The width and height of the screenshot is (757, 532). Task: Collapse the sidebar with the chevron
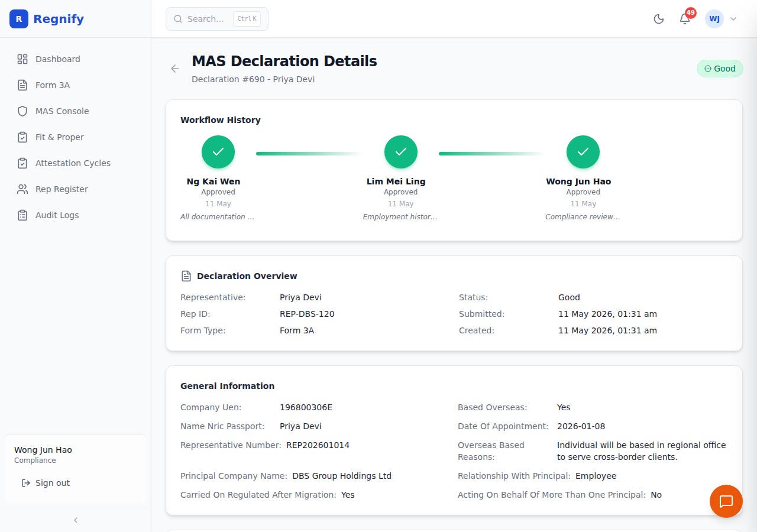(76, 520)
